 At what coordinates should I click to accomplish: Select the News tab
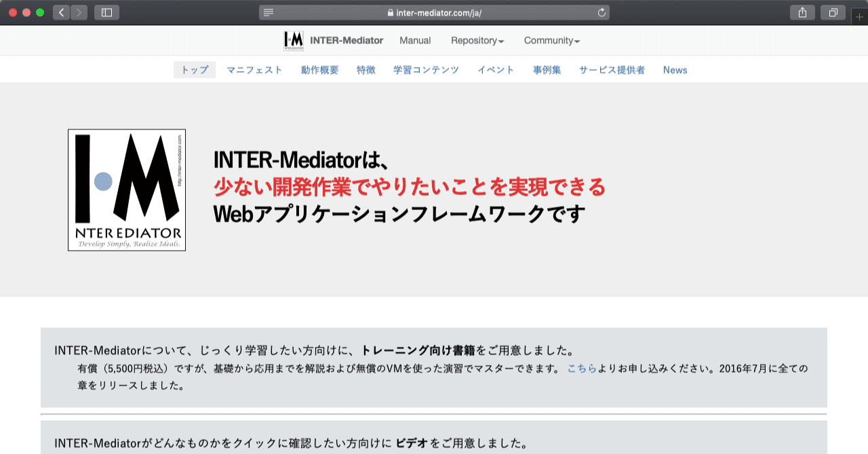[x=675, y=70]
